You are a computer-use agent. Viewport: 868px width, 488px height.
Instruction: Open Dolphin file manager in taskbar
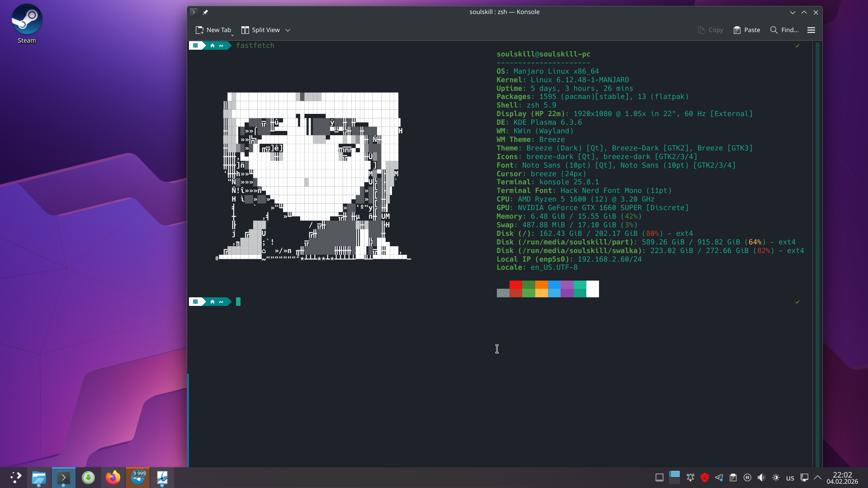[39, 478]
